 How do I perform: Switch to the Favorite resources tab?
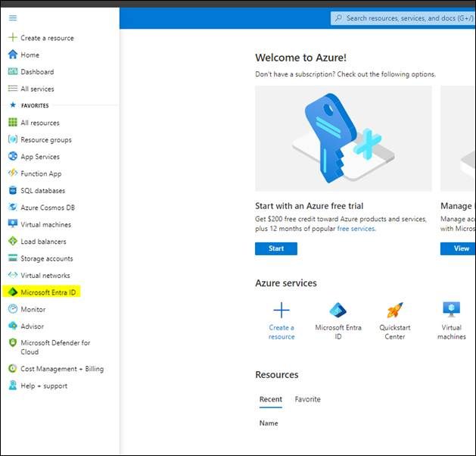(307, 399)
